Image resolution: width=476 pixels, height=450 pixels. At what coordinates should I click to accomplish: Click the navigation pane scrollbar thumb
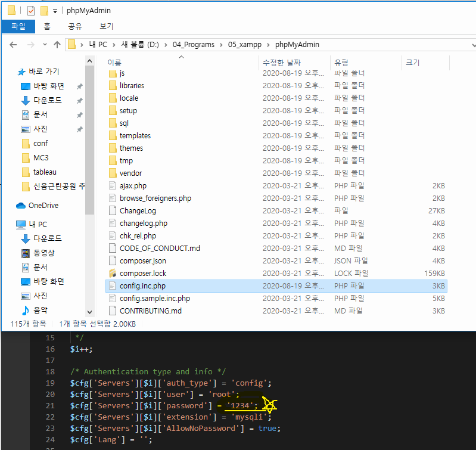tap(89, 139)
